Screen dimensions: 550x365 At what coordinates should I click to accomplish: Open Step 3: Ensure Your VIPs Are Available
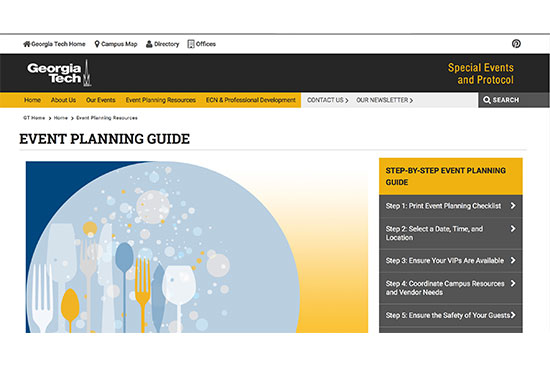tap(451, 261)
